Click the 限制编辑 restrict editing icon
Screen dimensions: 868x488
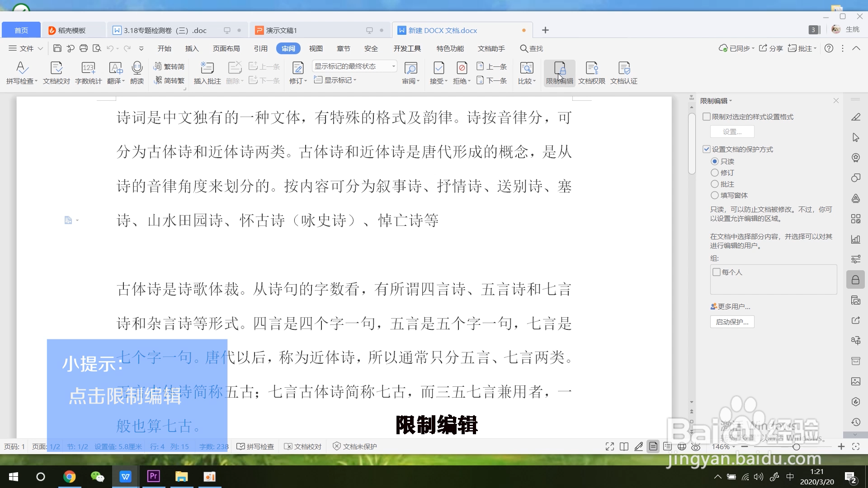pos(560,73)
